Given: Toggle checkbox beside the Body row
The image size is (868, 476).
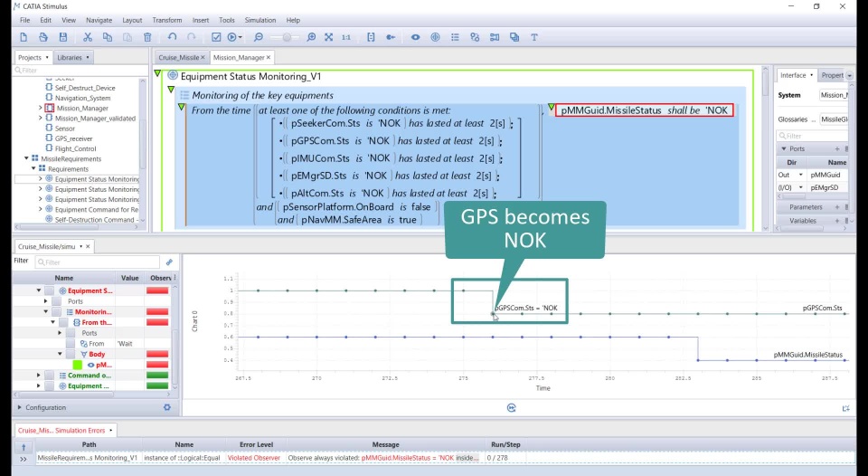Looking at the screenshot, I should [71, 354].
